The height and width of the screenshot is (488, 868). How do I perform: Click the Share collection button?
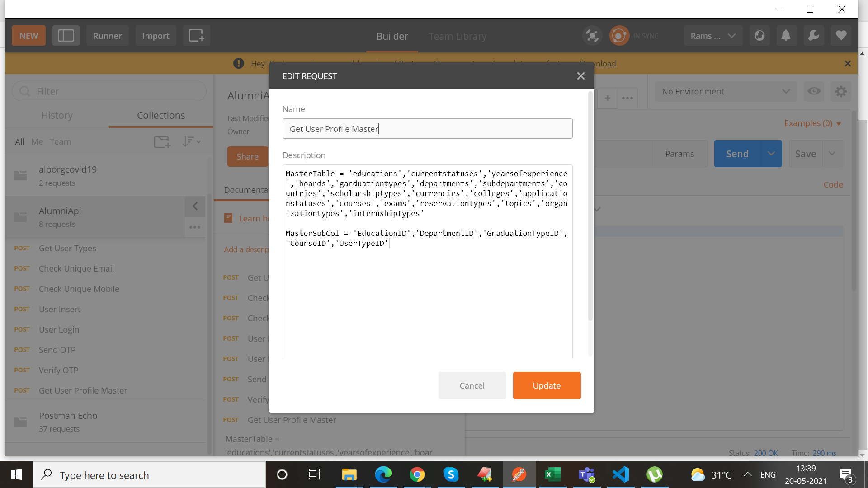(247, 156)
